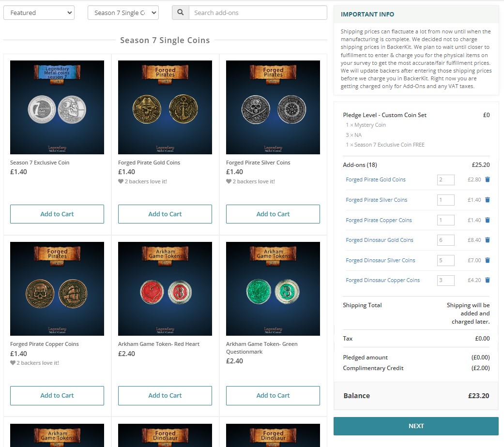Proceed with the NEXT button
Screen dimensions: 504x447
point(416,426)
